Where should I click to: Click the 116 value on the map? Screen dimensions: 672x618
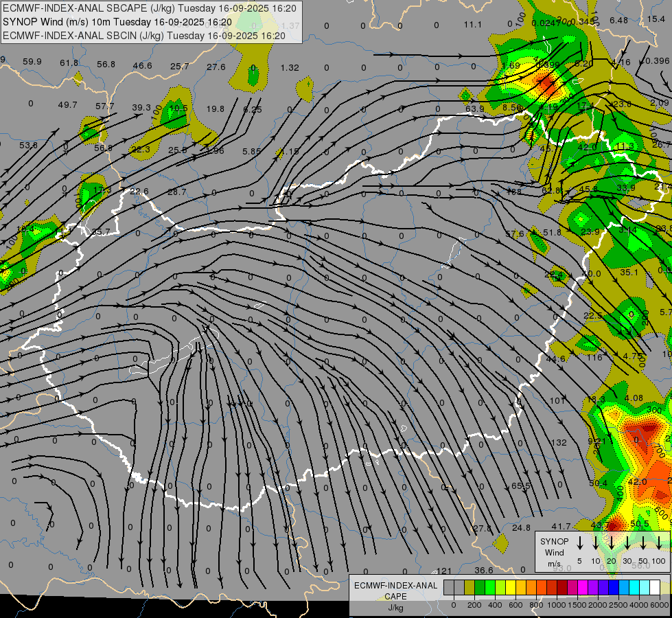pyautogui.click(x=594, y=357)
